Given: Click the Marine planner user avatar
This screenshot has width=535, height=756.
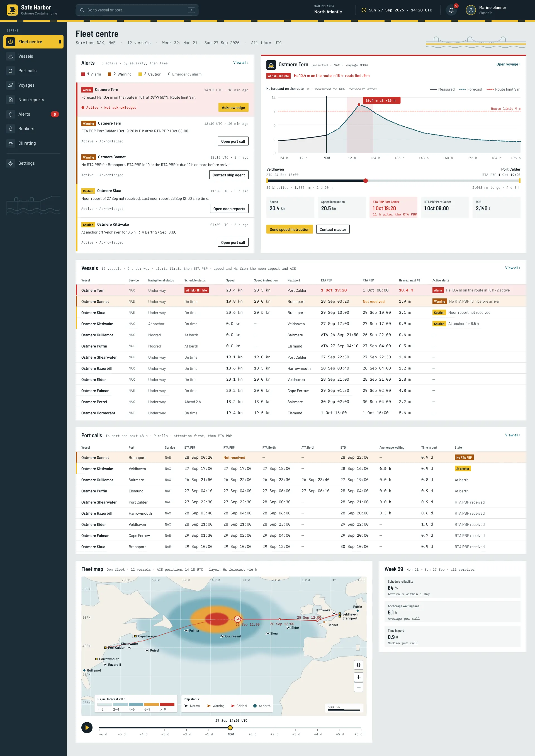Looking at the screenshot, I should tap(471, 10).
